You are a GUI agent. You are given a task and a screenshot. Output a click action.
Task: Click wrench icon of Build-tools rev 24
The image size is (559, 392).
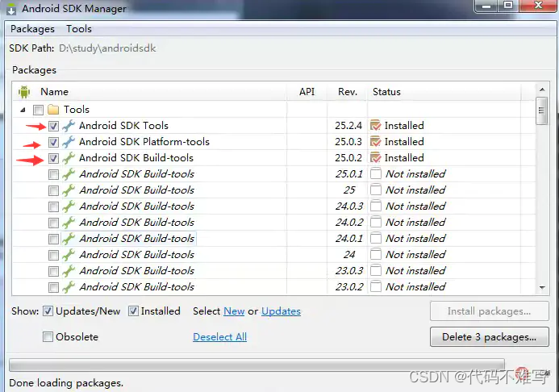coord(69,254)
